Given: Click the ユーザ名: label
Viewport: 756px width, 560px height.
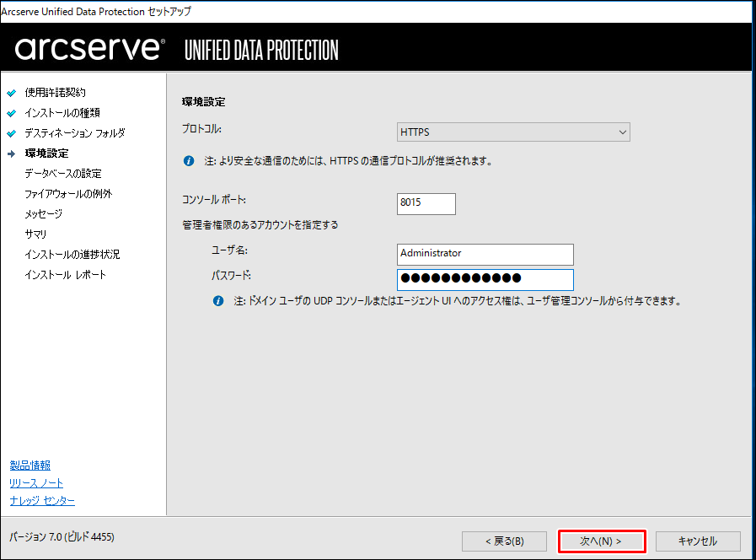Looking at the screenshot, I should click(229, 250).
